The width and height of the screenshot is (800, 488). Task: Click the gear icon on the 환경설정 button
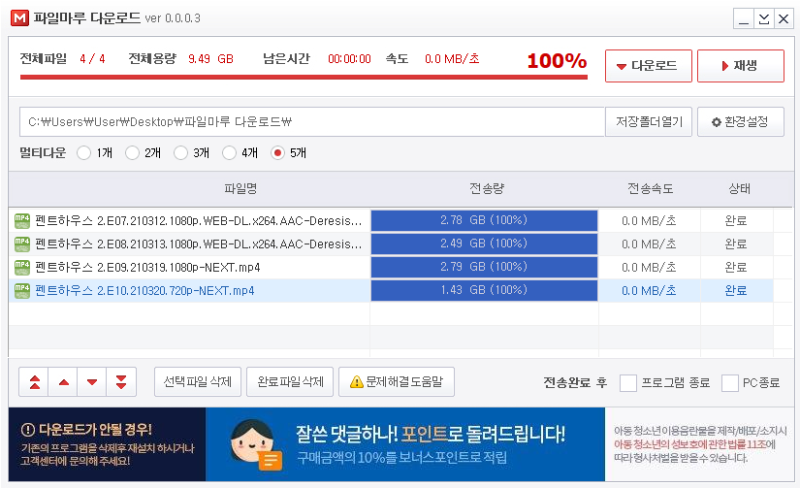coord(716,122)
